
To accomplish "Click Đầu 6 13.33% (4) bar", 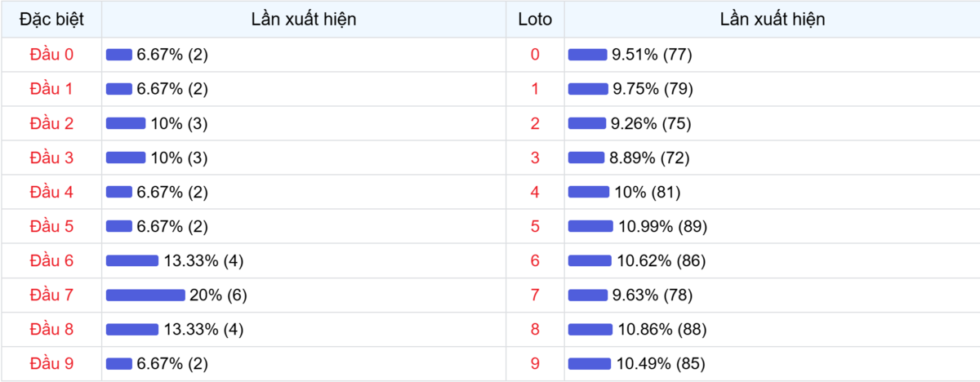I will pyautogui.click(x=132, y=261).
